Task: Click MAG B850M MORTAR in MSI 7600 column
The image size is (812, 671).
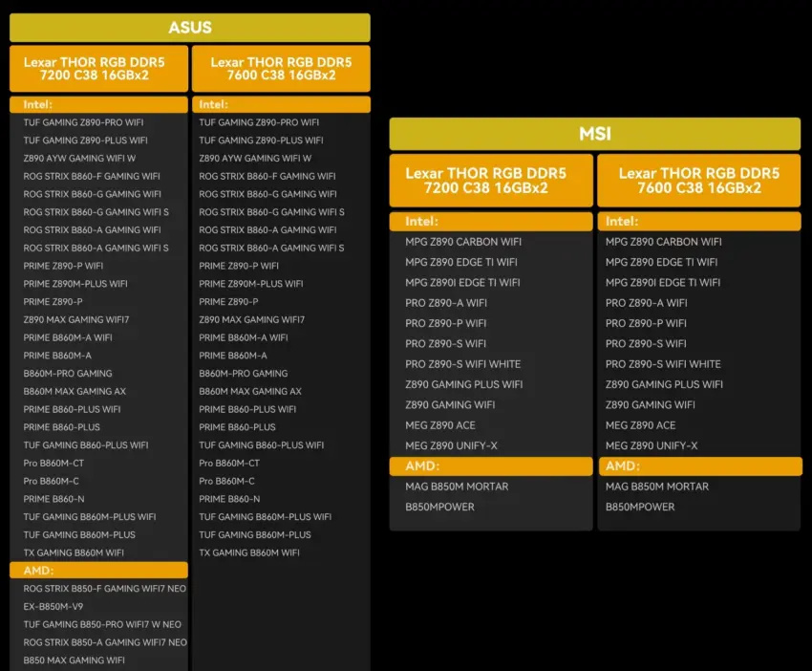Action: [657, 487]
